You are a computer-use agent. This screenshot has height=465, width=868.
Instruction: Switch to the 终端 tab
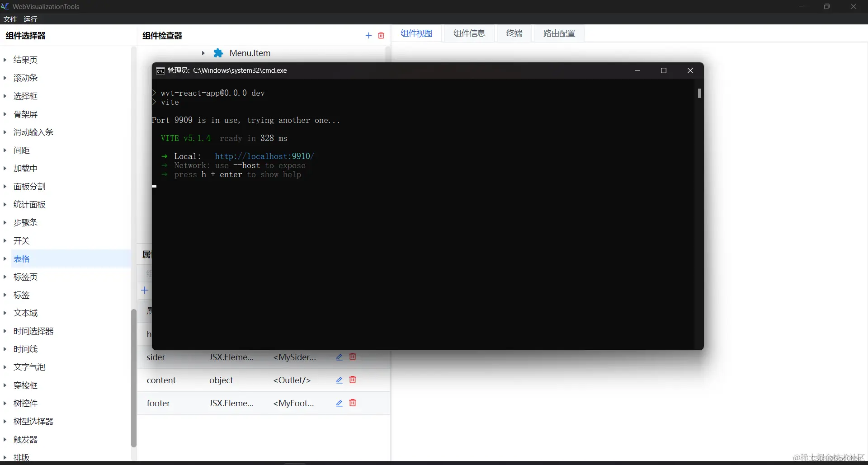tap(514, 33)
